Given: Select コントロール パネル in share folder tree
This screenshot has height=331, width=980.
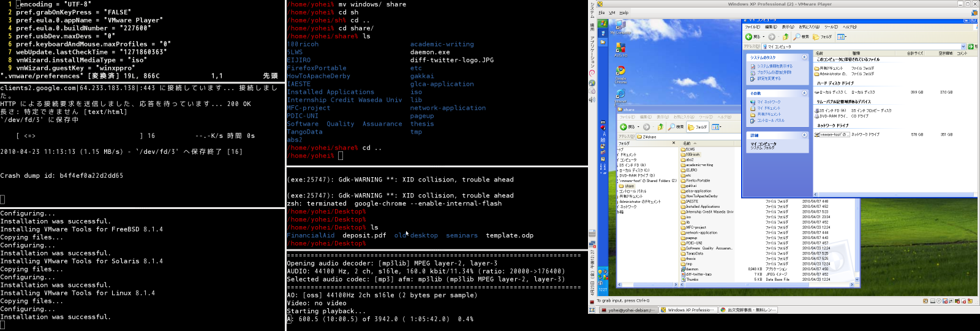Looking at the screenshot, I should tap(633, 191).
